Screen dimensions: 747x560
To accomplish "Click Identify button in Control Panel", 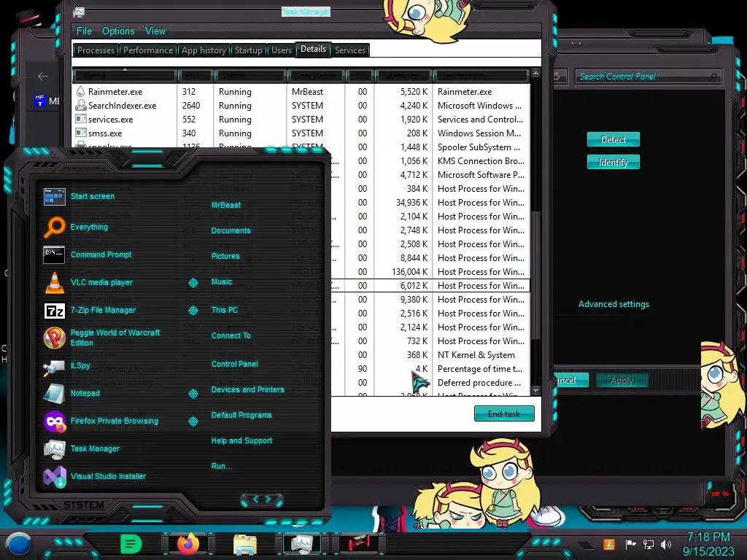I will pos(613,163).
